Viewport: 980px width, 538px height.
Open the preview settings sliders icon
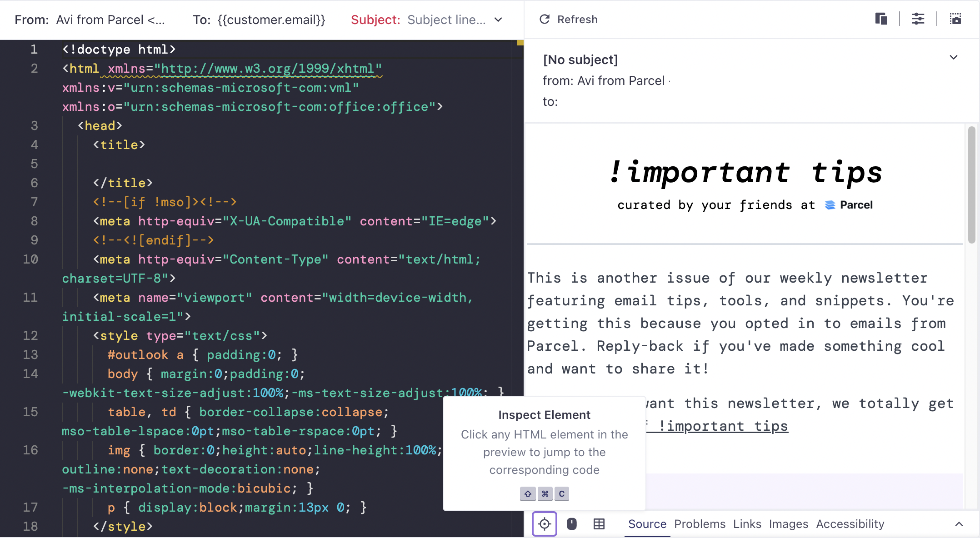pos(918,19)
